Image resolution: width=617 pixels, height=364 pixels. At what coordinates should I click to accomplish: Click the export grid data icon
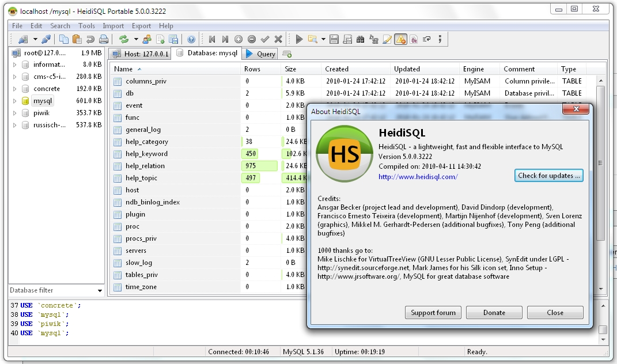(x=173, y=39)
